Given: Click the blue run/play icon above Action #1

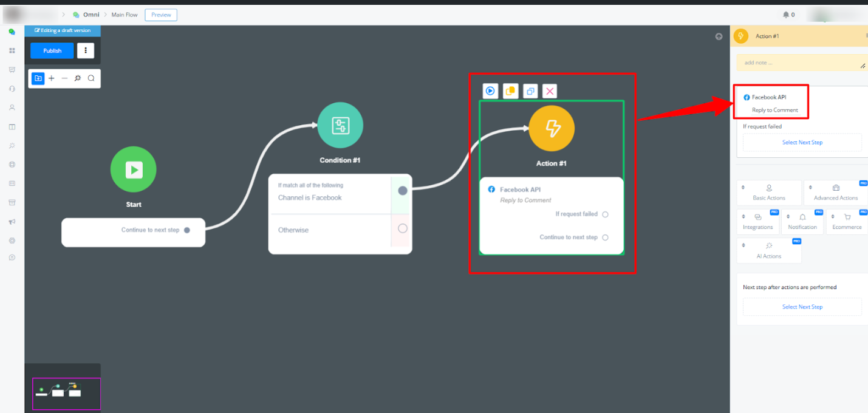Looking at the screenshot, I should click(490, 91).
